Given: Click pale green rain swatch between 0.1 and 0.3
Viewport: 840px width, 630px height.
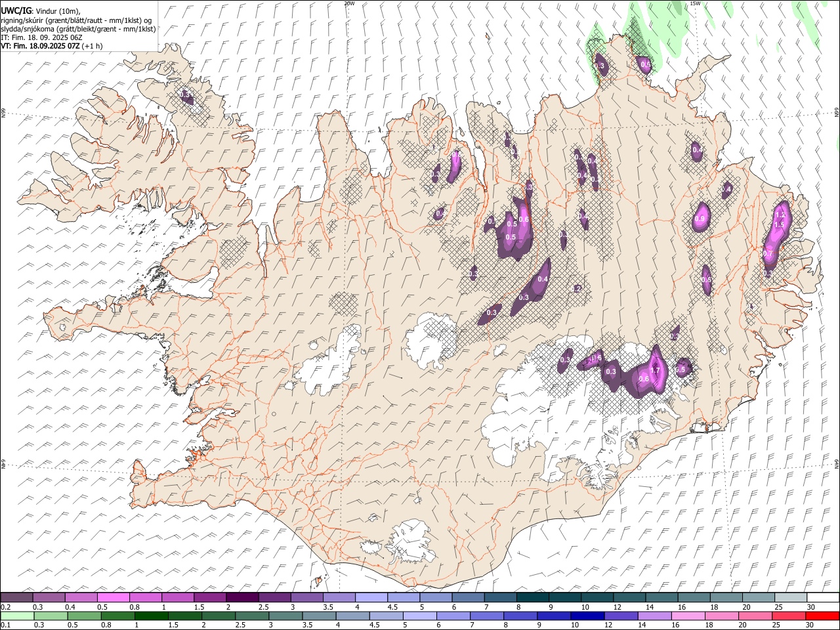Looking at the screenshot, I should (17, 616).
